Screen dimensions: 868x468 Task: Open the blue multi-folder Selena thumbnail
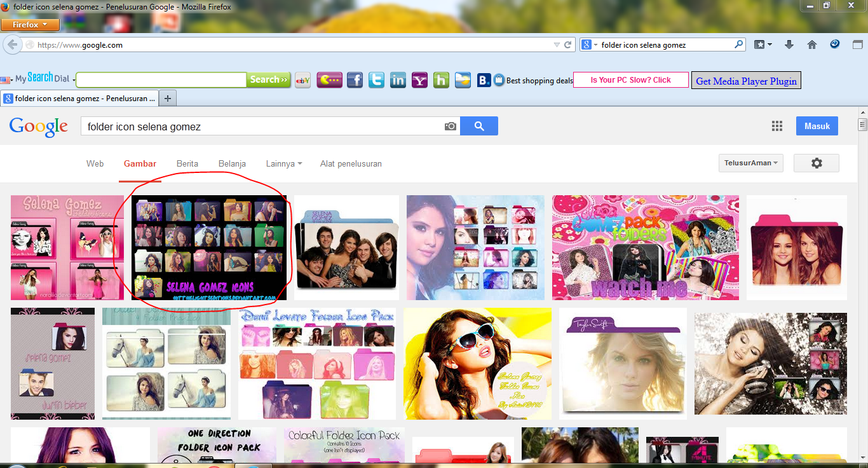click(x=475, y=247)
